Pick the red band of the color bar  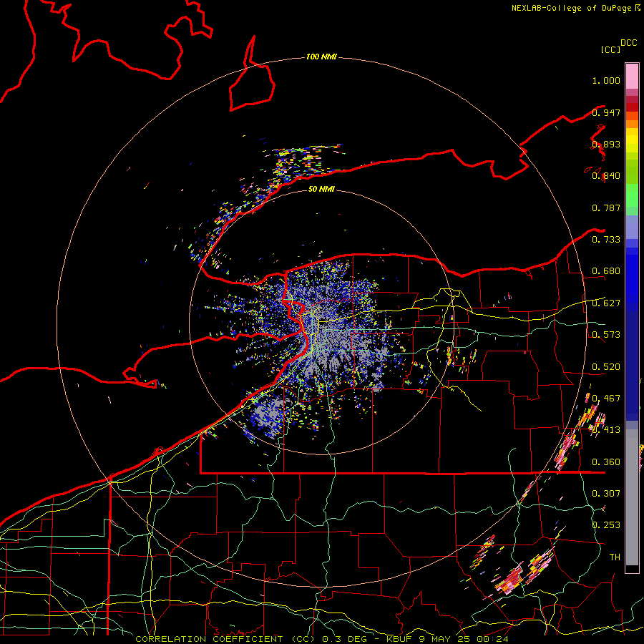632,107
